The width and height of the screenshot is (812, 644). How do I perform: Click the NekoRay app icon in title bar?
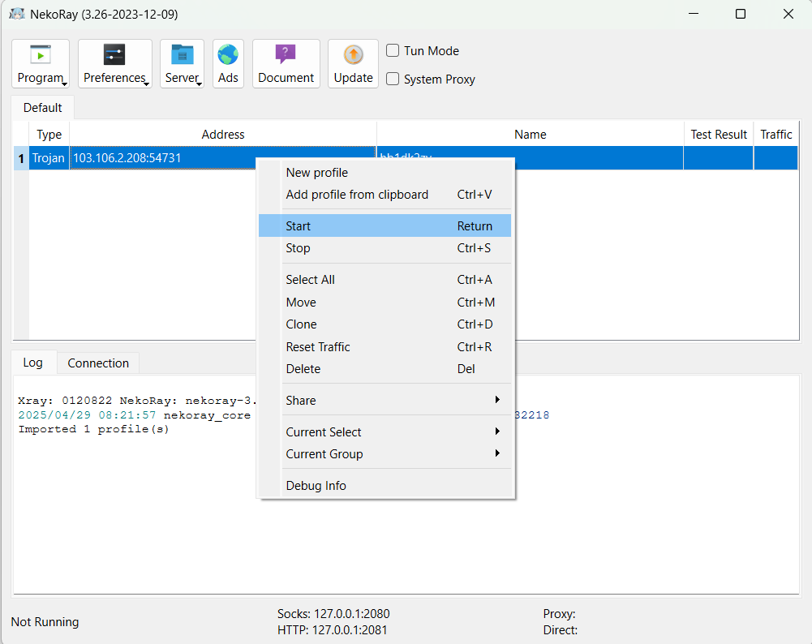[x=16, y=14]
